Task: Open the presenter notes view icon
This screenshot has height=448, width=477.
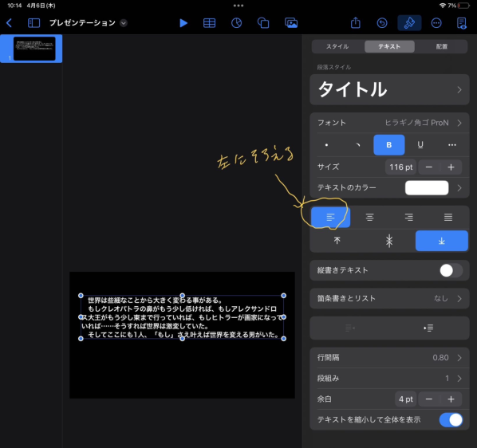Action: [x=462, y=23]
